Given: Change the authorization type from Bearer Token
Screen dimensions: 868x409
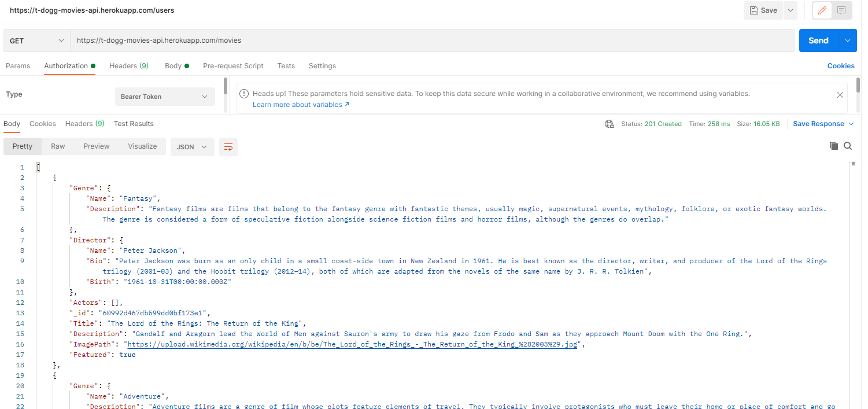Looking at the screenshot, I should click(x=164, y=96).
